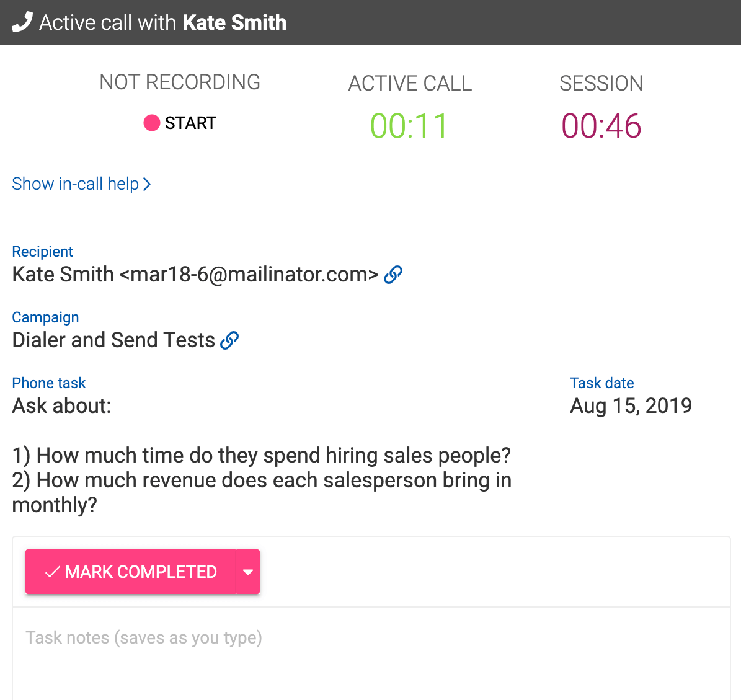
Task: Click the magenta session timer
Action: point(601,126)
